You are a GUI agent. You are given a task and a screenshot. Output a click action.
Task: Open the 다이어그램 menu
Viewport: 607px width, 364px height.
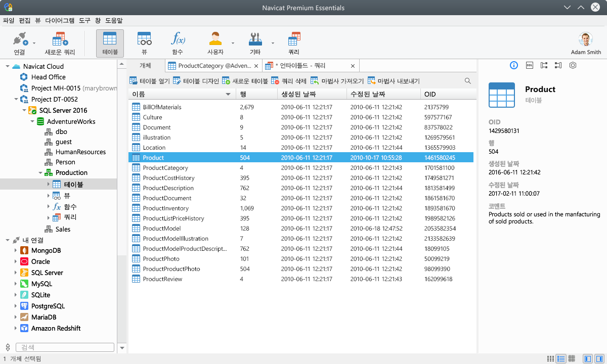click(x=60, y=21)
